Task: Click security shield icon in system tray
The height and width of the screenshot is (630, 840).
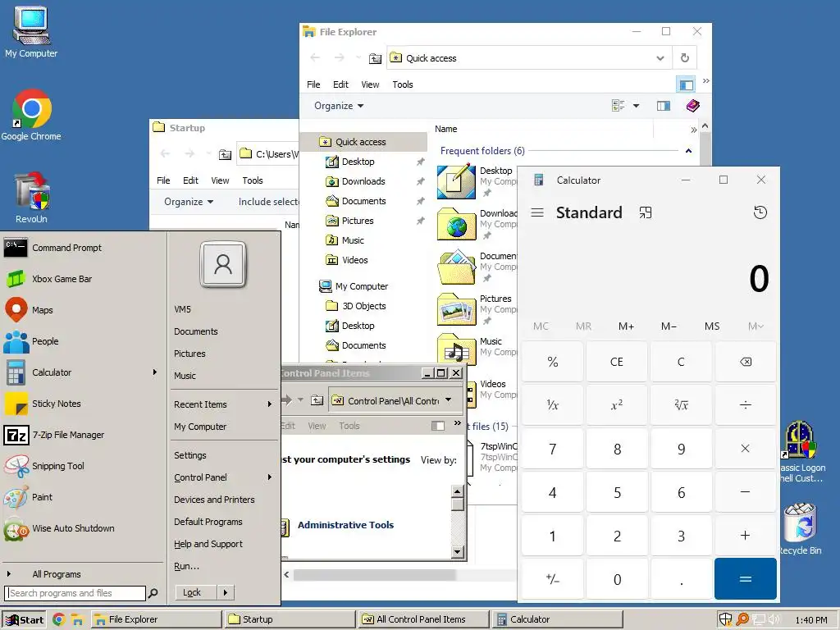Action: [x=725, y=619]
